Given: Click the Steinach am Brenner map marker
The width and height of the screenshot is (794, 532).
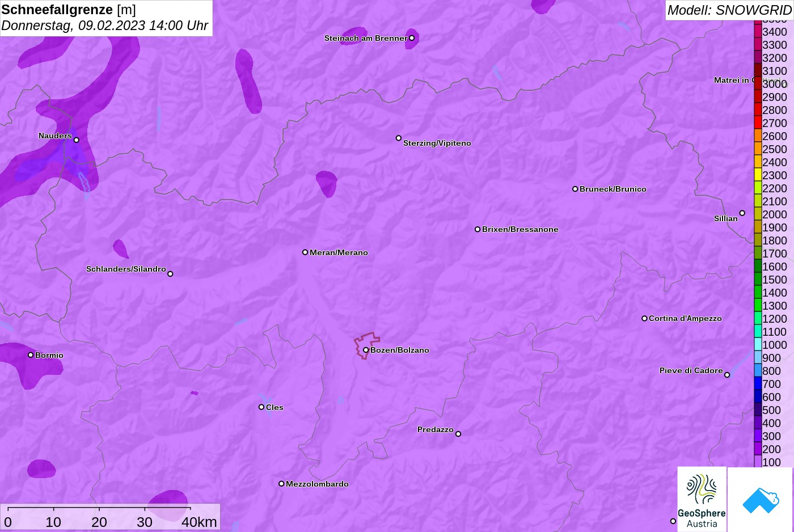Looking at the screenshot, I should (x=412, y=38).
